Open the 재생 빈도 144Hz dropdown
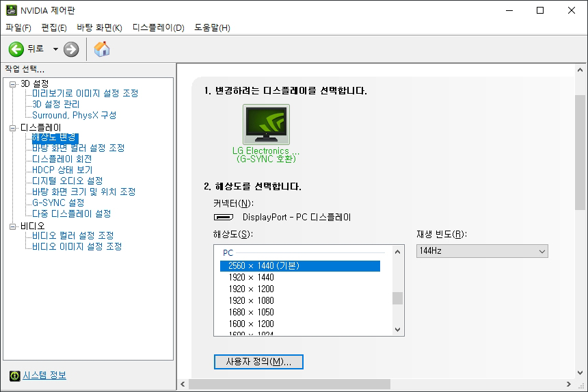The image size is (588, 392). pyautogui.click(x=482, y=251)
